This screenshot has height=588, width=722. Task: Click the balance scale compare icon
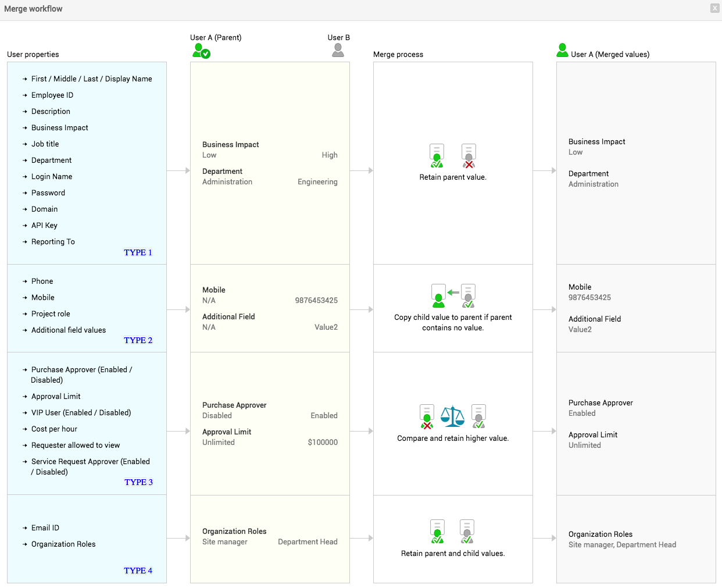click(452, 416)
